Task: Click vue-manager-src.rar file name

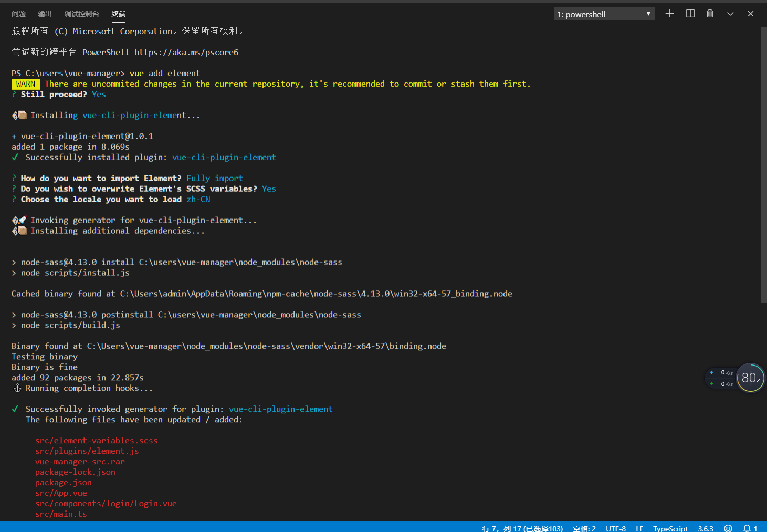Action: coord(80,462)
